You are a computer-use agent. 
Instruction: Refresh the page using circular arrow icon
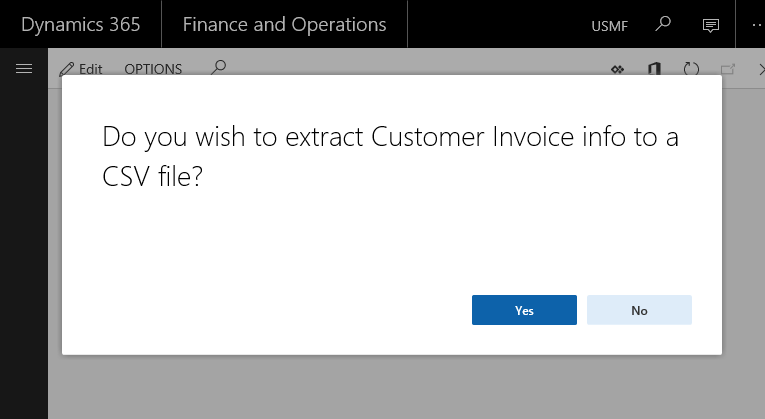pos(691,69)
